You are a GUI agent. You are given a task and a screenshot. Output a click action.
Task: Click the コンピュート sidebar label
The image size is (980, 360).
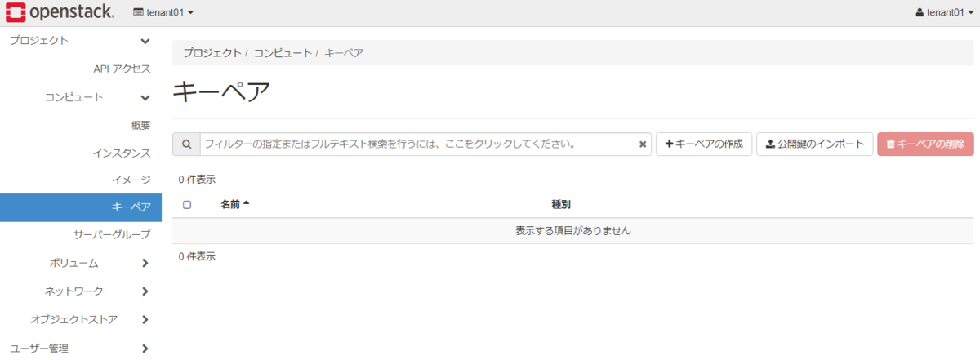coord(73,97)
